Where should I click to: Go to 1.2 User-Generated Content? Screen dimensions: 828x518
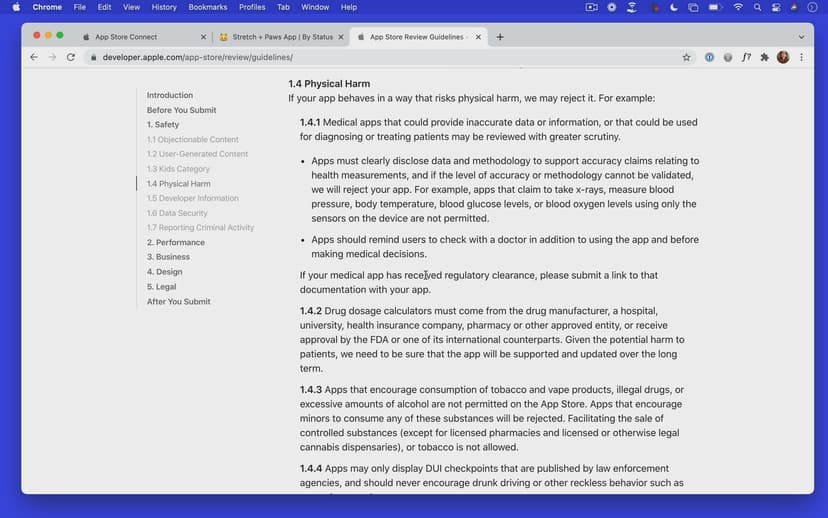[x=197, y=154]
